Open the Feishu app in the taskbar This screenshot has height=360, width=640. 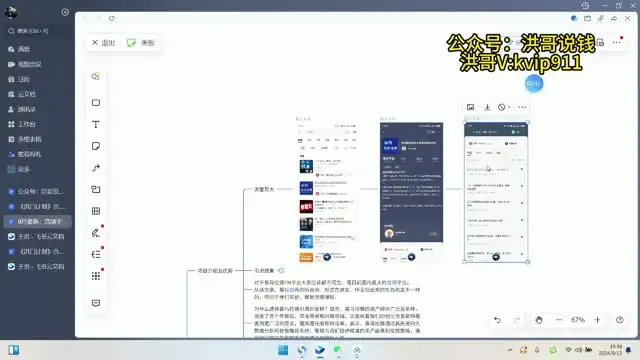coord(320,350)
